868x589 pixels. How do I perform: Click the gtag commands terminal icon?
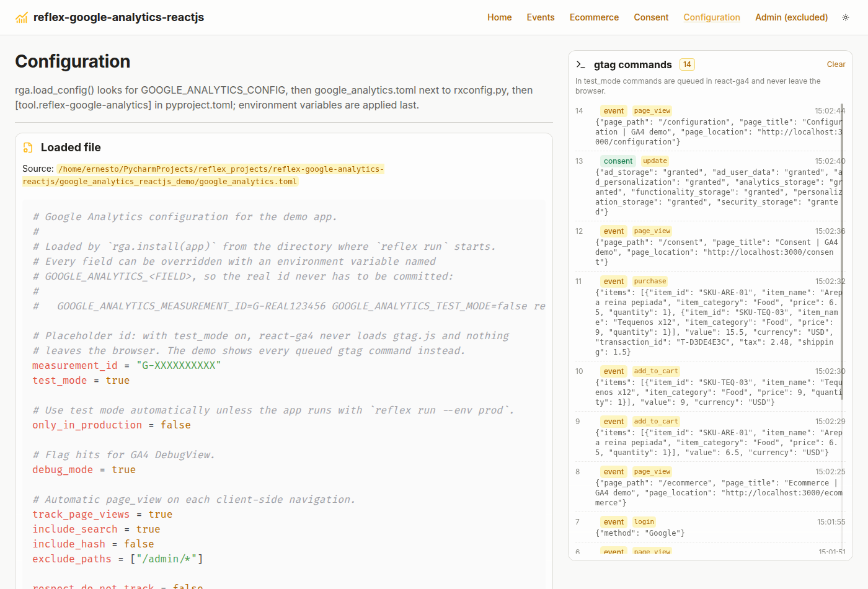pyautogui.click(x=581, y=64)
